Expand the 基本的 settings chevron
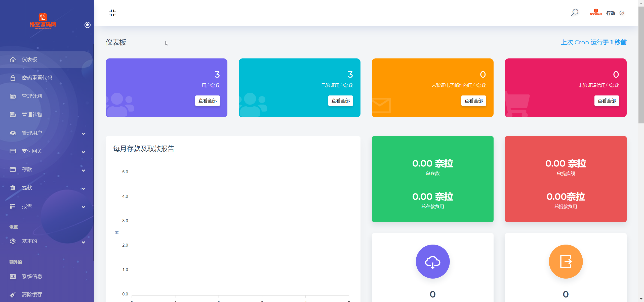 tap(83, 242)
